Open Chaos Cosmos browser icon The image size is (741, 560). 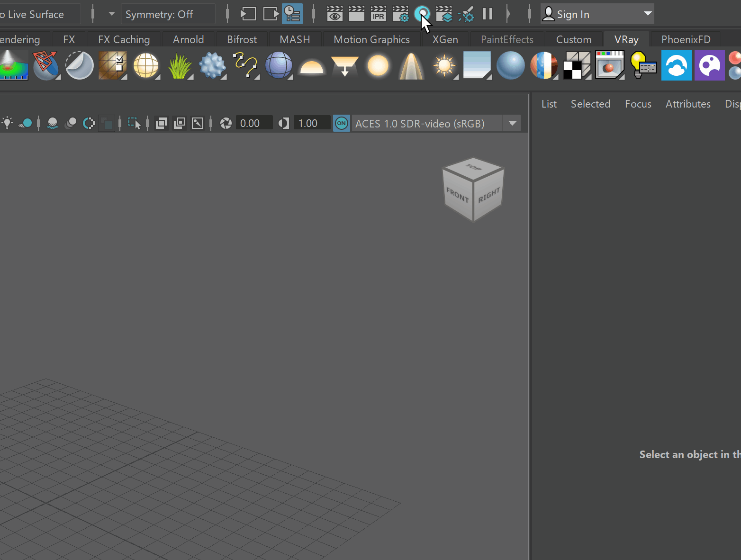[710, 65]
